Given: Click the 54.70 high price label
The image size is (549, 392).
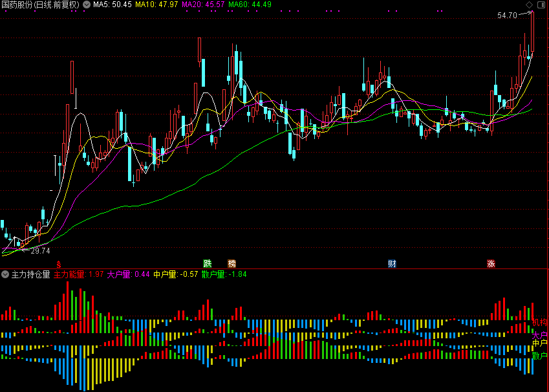Looking at the screenshot, I should 507,16.
